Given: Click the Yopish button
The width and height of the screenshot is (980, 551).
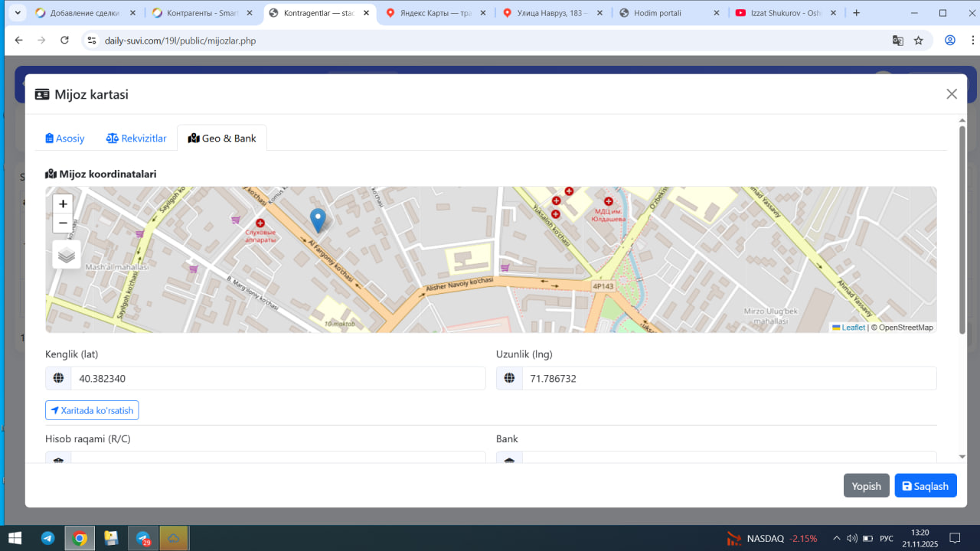Looking at the screenshot, I should pyautogui.click(x=866, y=486).
